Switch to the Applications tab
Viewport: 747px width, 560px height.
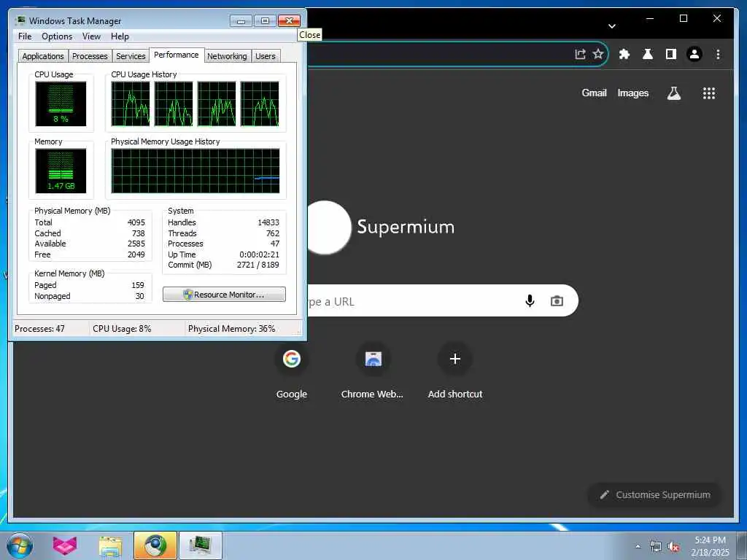[x=43, y=56]
